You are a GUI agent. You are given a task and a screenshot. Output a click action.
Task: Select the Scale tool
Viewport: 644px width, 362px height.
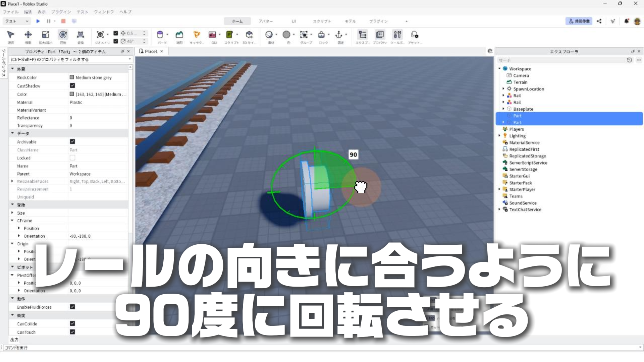point(46,35)
